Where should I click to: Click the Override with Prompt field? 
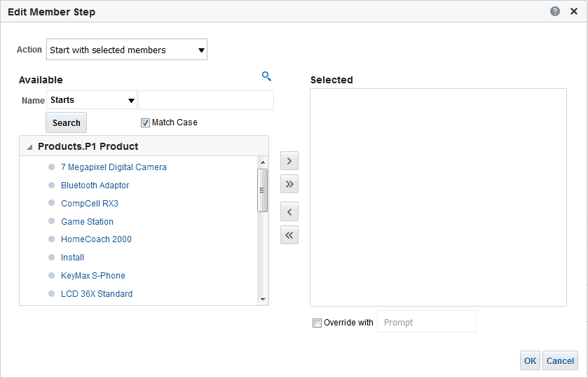click(x=426, y=322)
